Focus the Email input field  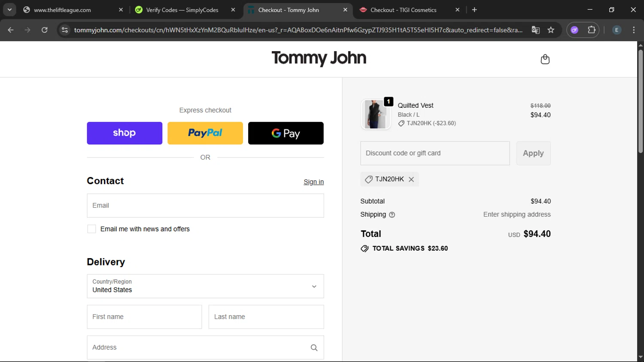tap(205, 206)
